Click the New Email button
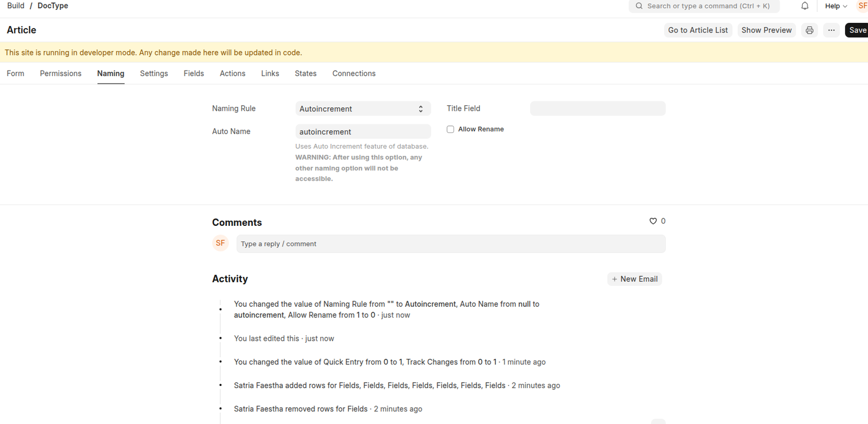Image resolution: width=868 pixels, height=424 pixels. pos(634,279)
